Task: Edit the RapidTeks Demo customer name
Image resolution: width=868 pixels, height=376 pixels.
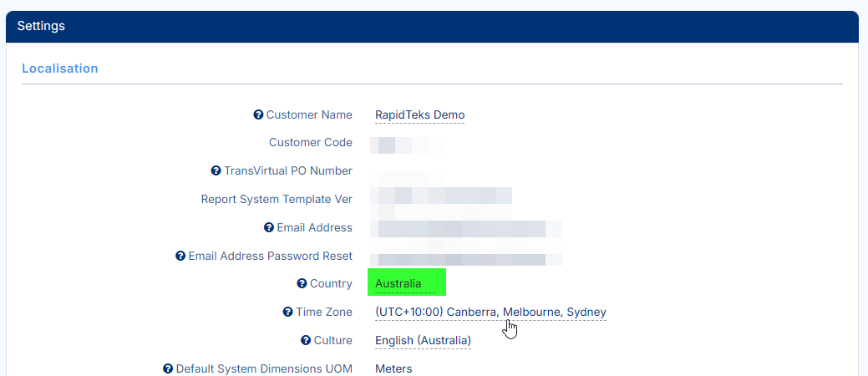Action: pyautogui.click(x=419, y=115)
